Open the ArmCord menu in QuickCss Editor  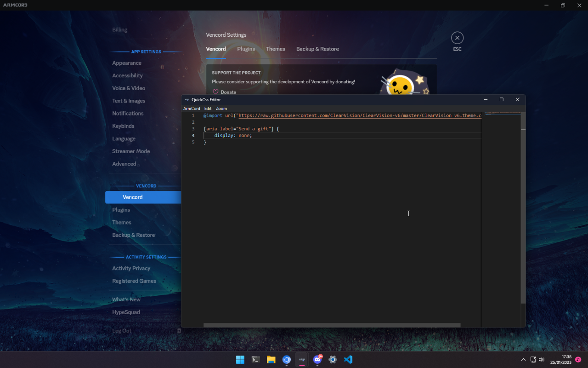192,108
